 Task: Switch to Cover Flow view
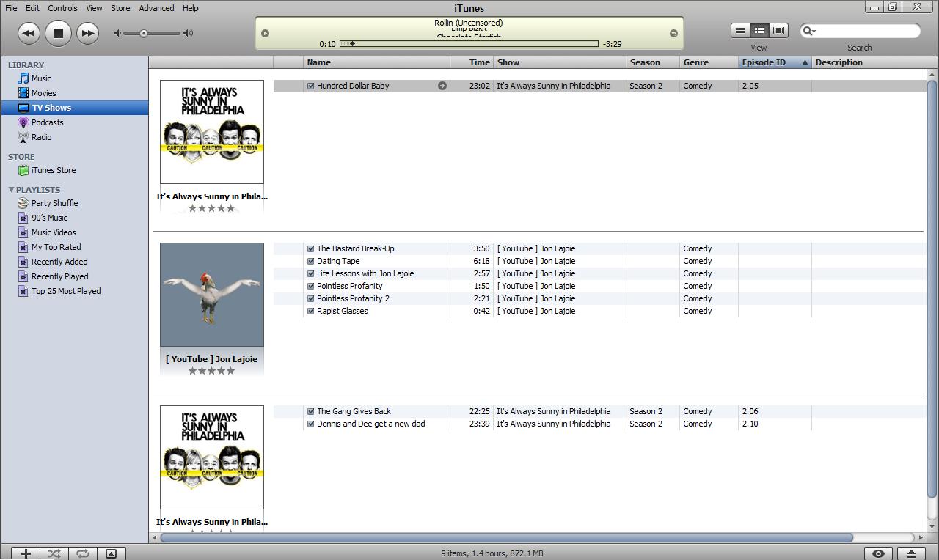click(x=778, y=31)
